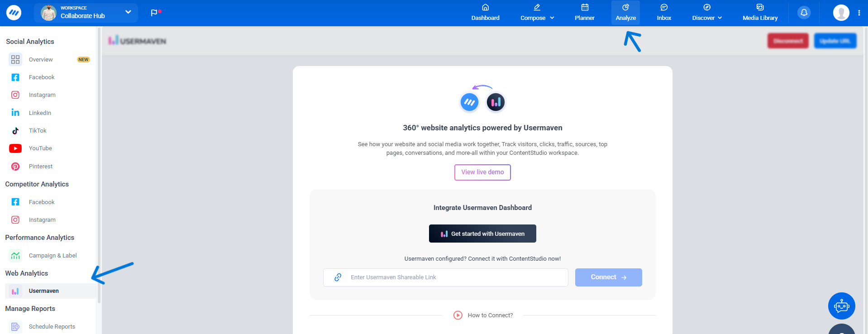Open the Planner calendar icon

click(585, 7)
